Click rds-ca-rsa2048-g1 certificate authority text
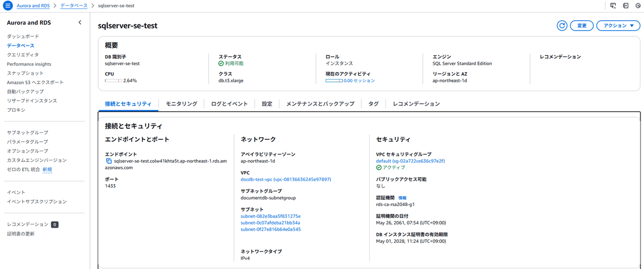 [x=395, y=204]
